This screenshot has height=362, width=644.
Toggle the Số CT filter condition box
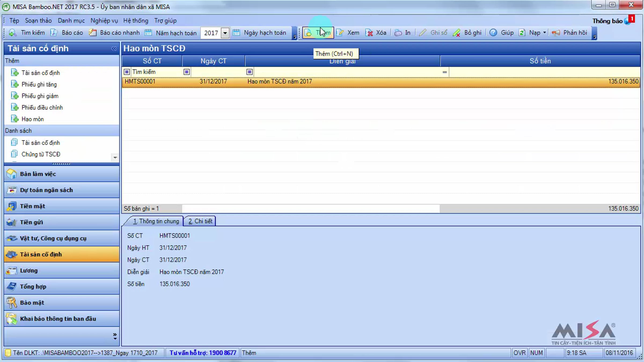click(x=127, y=72)
